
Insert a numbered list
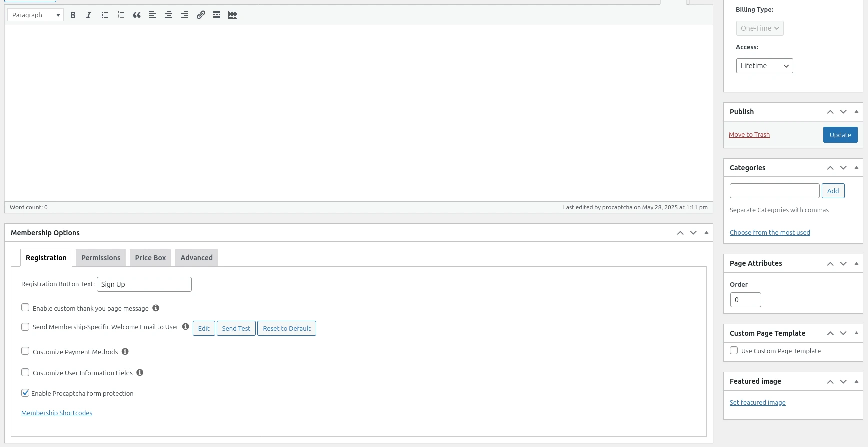(x=121, y=15)
